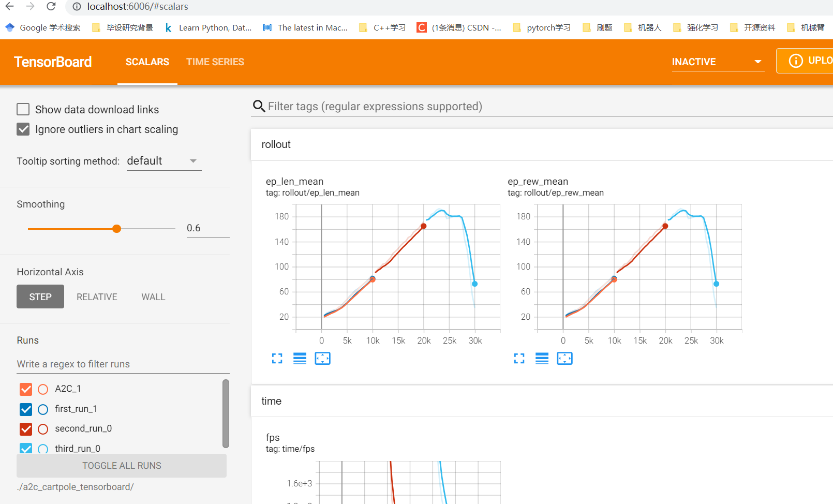Viewport: 833px width, 504px height.
Task: Open the 机械臂 bookmark folder
Action: point(806,27)
